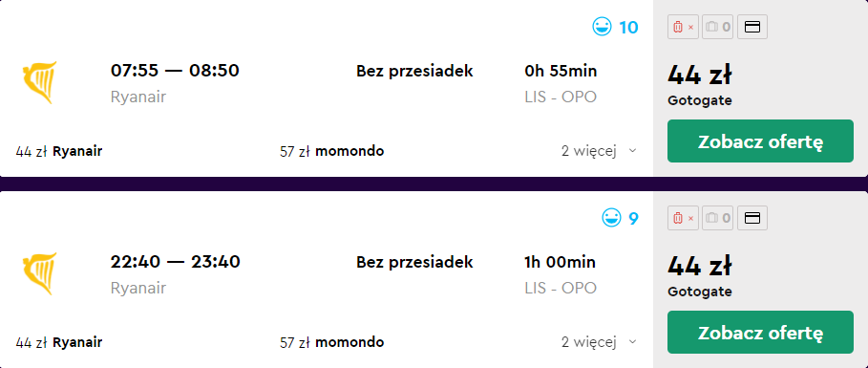Viewport: 868px width, 368px height.
Task: Click the no cabin bag icon on first offer
Action: [684, 27]
